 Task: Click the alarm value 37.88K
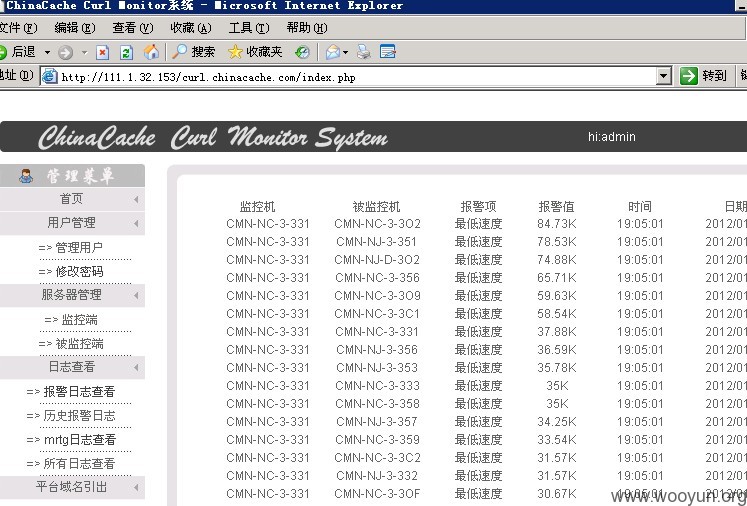(x=556, y=332)
